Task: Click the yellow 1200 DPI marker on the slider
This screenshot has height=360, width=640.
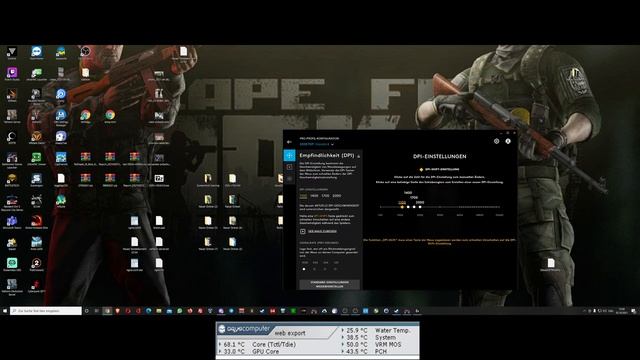Action: 402,207
